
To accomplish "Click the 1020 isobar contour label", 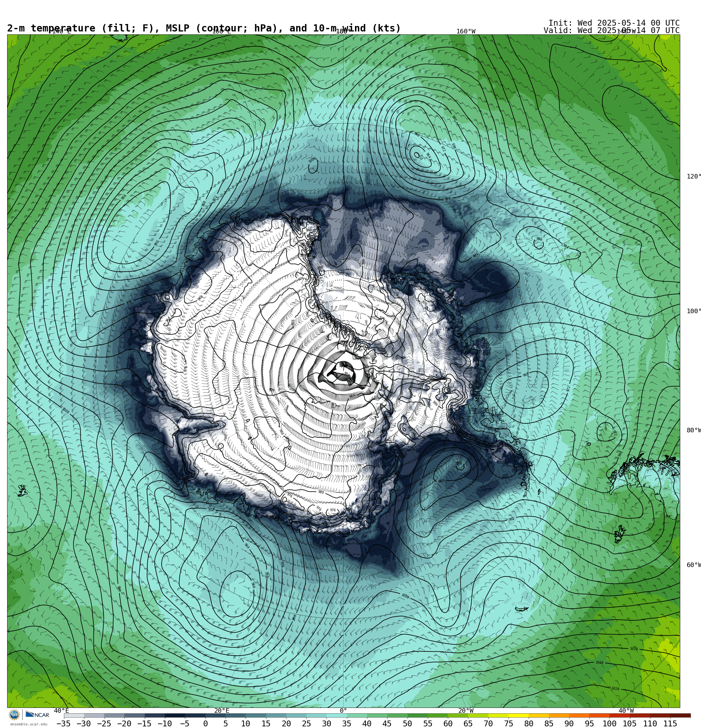I will point(634,649).
